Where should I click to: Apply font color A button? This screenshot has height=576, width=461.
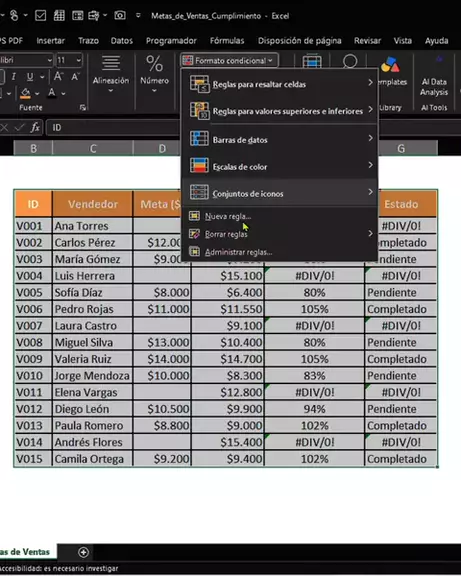pyautogui.click(x=52, y=93)
